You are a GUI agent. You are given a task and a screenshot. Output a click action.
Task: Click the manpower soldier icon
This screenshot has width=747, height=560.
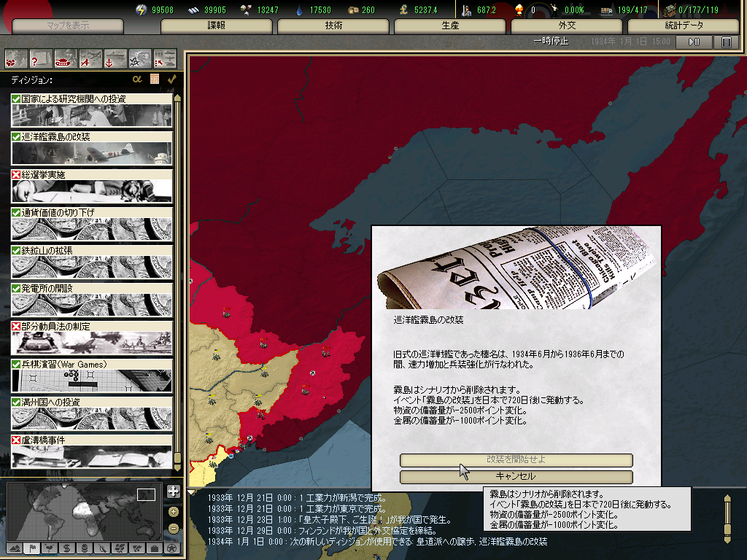[x=466, y=9]
